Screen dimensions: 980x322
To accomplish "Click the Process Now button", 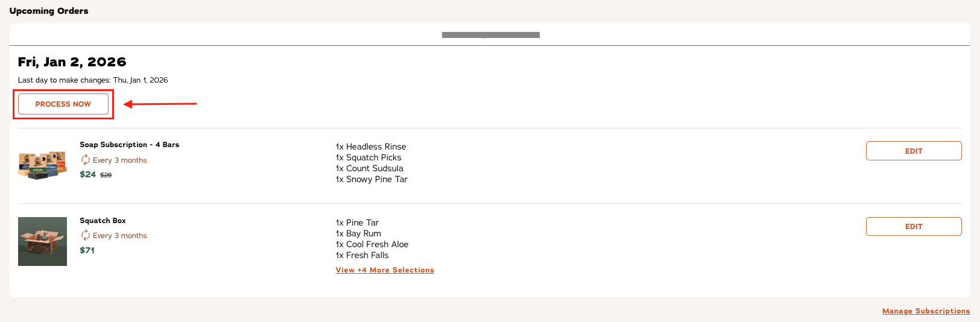I will (x=63, y=104).
